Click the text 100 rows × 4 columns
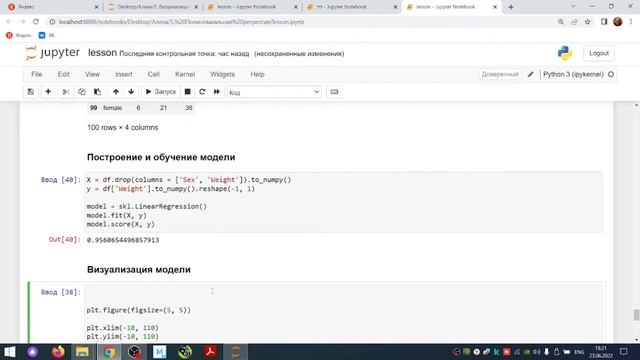640x360 pixels. [x=122, y=127]
